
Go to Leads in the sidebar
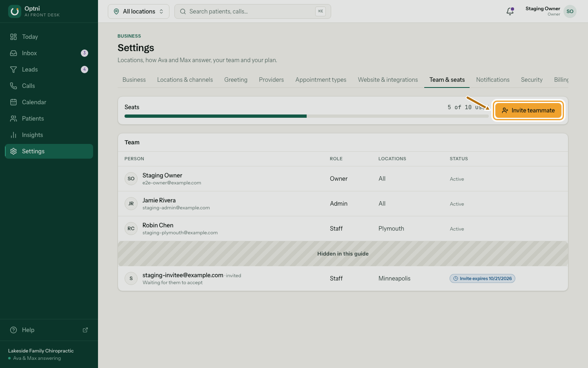pyautogui.click(x=49, y=70)
